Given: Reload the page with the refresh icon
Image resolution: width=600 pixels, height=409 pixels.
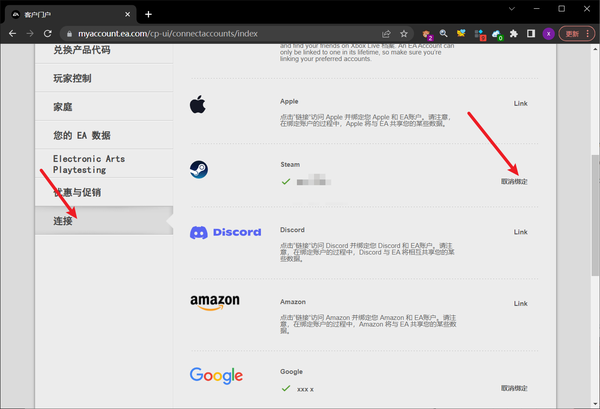Looking at the screenshot, I should point(47,34).
